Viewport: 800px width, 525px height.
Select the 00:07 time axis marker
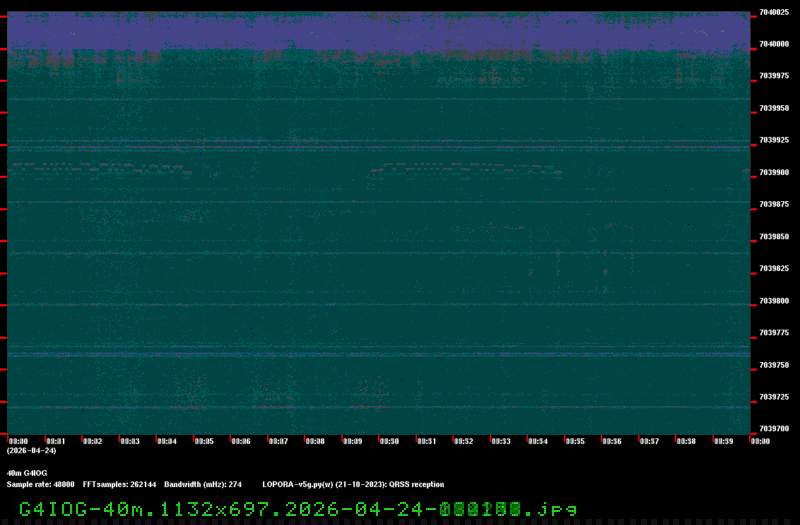click(x=278, y=440)
